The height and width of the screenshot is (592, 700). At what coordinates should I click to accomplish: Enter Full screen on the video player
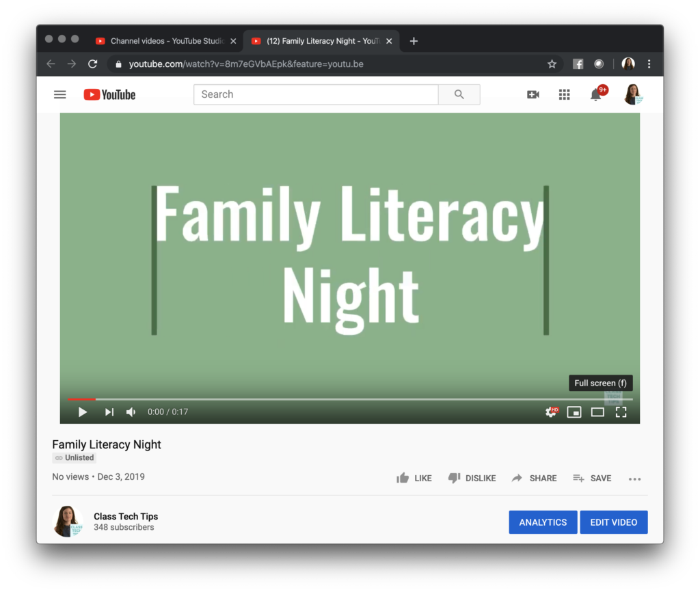pyautogui.click(x=621, y=412)
